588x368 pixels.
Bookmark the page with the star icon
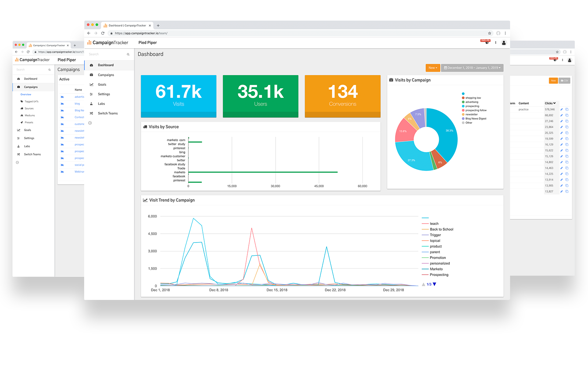point(490,33)
